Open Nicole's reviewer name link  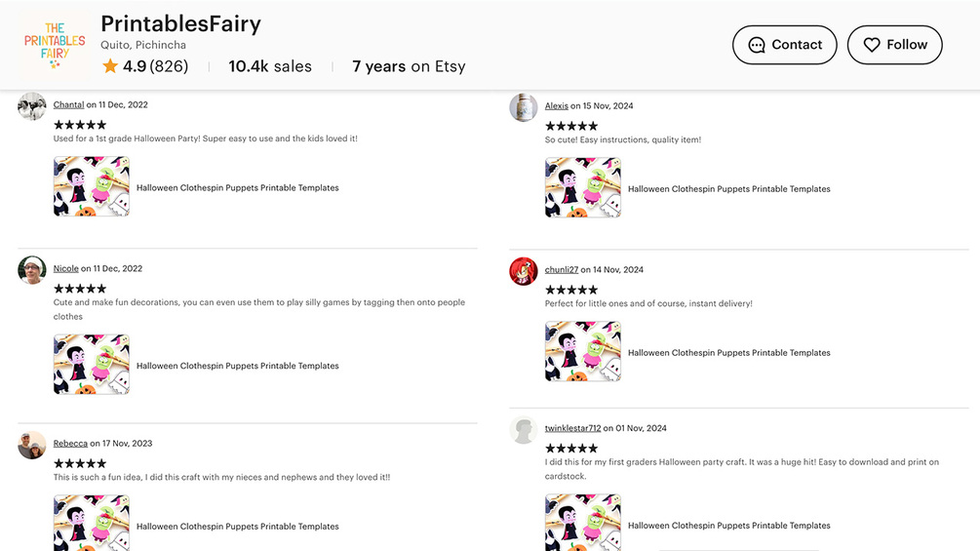pyautogui.click(x=66, y=268)
